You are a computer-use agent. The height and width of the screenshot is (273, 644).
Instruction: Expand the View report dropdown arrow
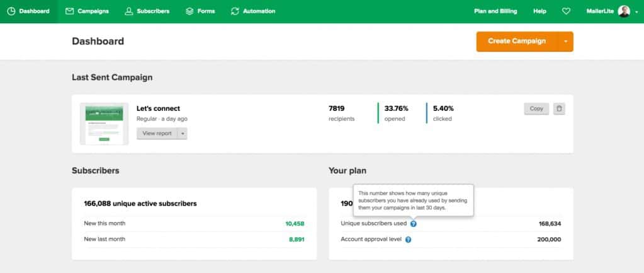183,133
